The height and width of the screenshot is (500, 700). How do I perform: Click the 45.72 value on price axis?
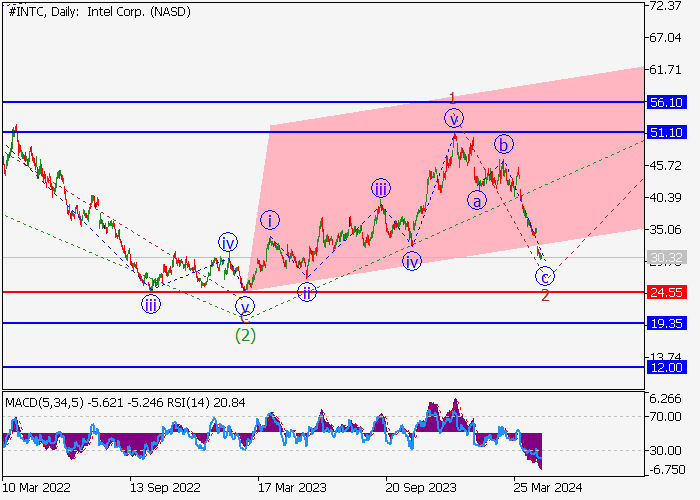[666, 165]
